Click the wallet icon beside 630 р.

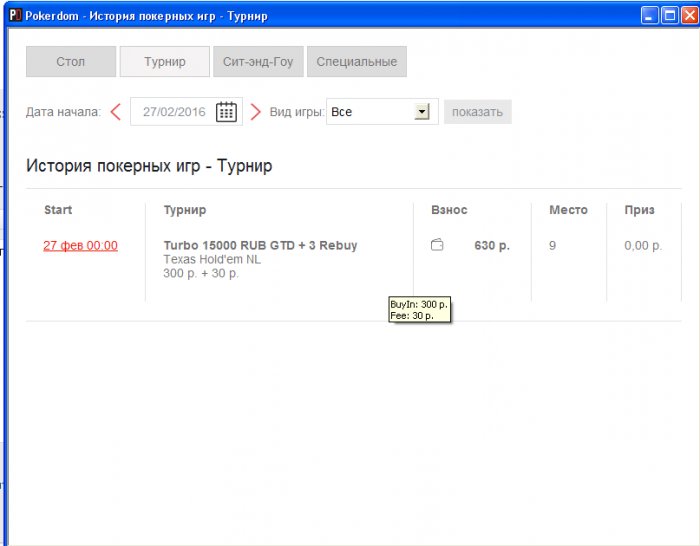[437, 245]
